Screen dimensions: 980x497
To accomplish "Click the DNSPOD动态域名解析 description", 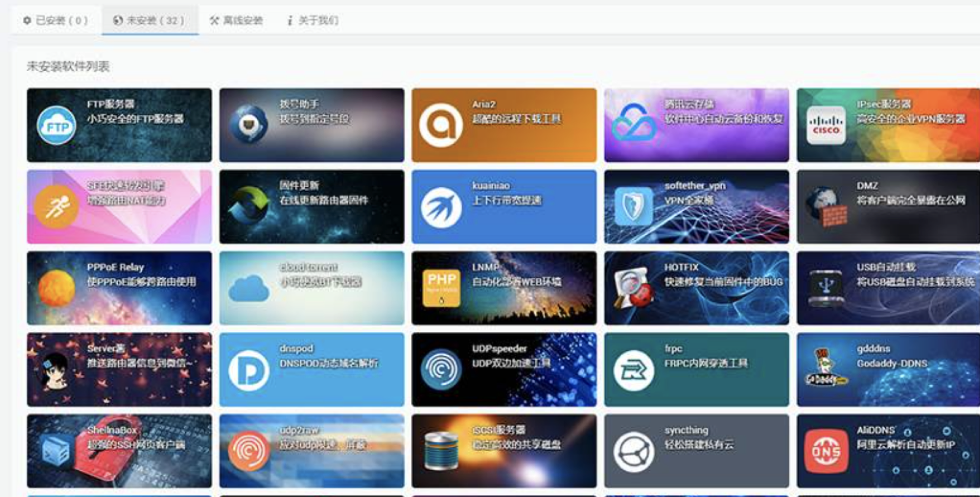I will point(329,363).
